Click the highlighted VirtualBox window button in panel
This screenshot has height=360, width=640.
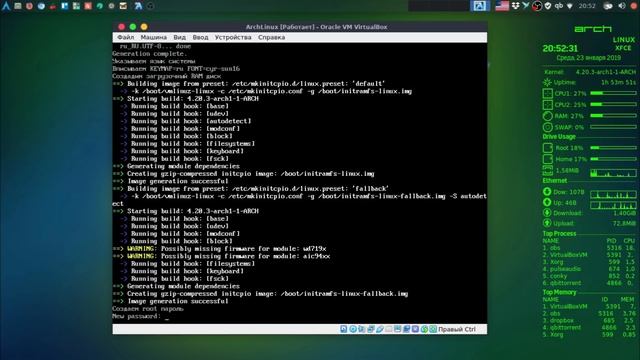click(480, 6)
